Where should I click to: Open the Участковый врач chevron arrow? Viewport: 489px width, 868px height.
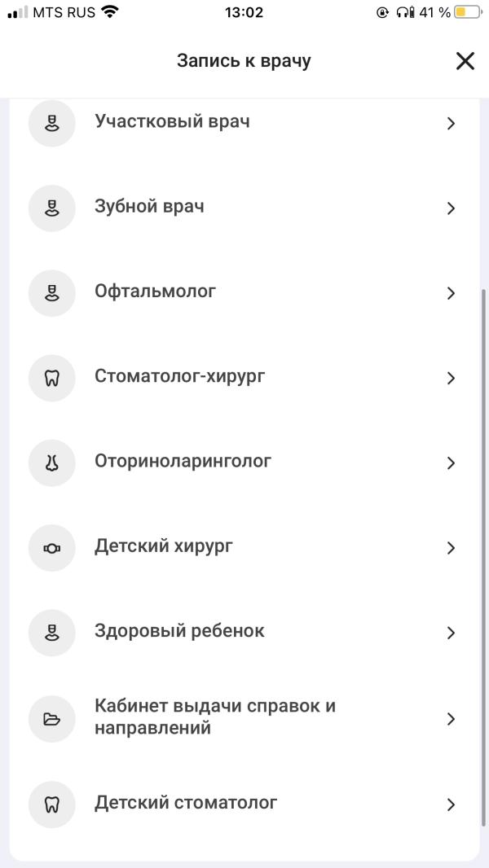pos(451,124)
